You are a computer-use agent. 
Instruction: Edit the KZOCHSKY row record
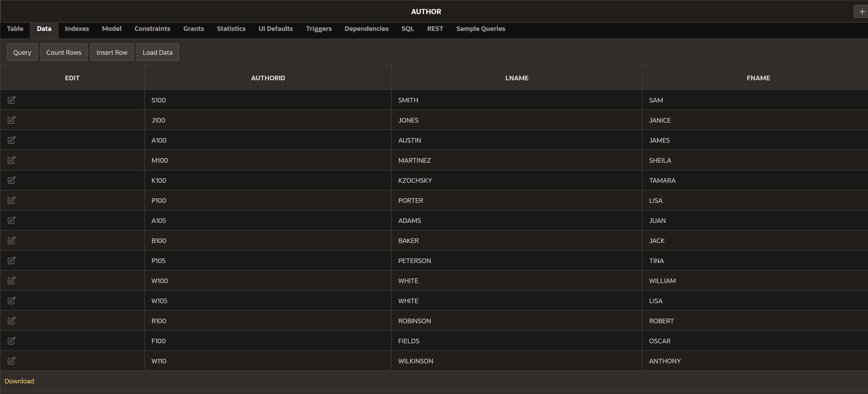click(x=11, y=180)
